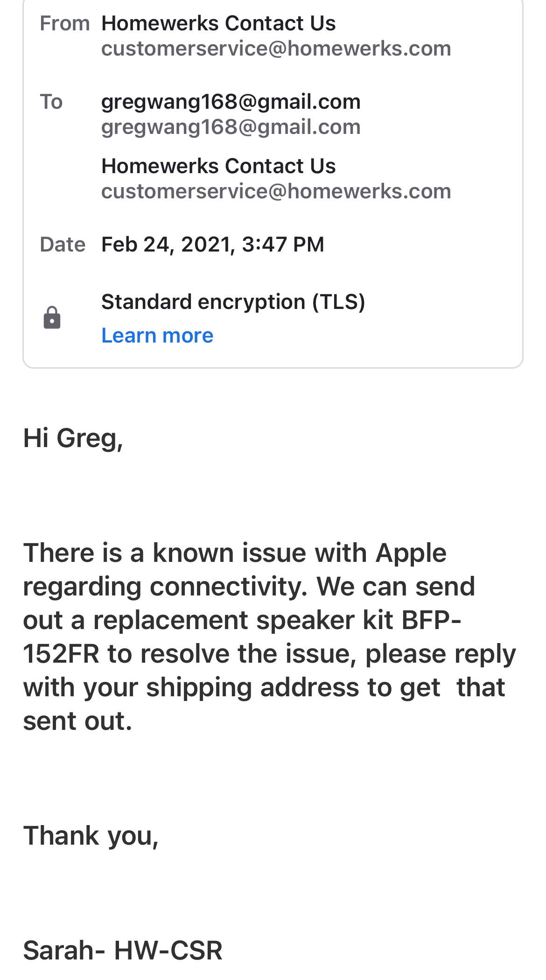Tap the Thank you closing line

click(x=91, y=835)
